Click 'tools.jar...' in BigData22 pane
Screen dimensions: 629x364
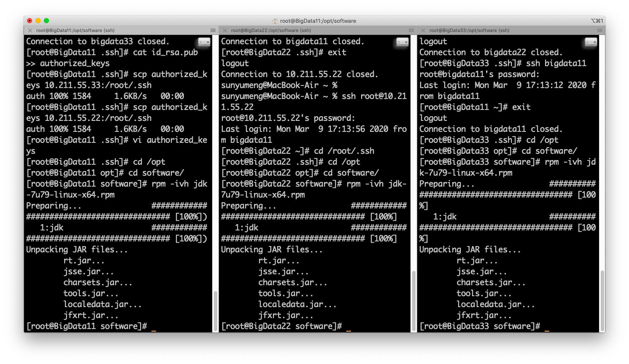coord(286,293)
